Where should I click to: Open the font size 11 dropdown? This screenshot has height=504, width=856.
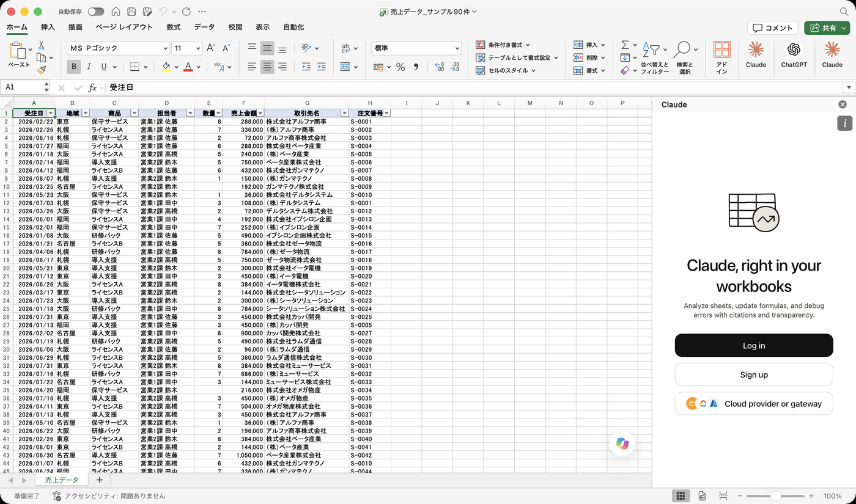pyautogui.click(x=197, y=48)
